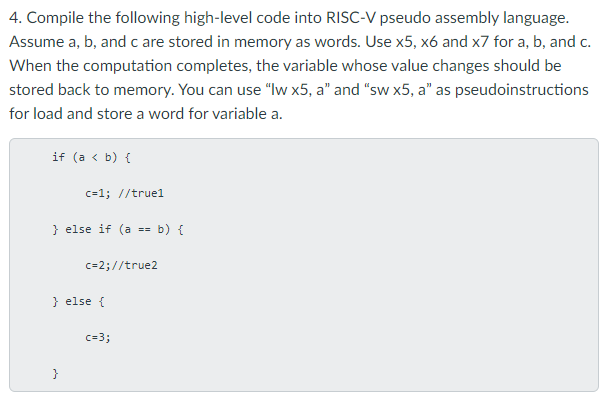Click the "c=3;" statement
608x400 pixels.
pyautogui.click(x=98, y=337)
